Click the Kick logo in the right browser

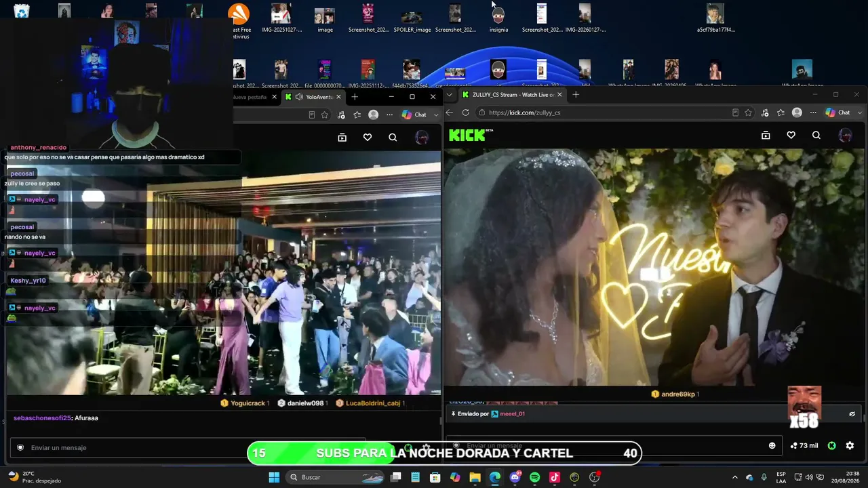(x=468, y=135)
